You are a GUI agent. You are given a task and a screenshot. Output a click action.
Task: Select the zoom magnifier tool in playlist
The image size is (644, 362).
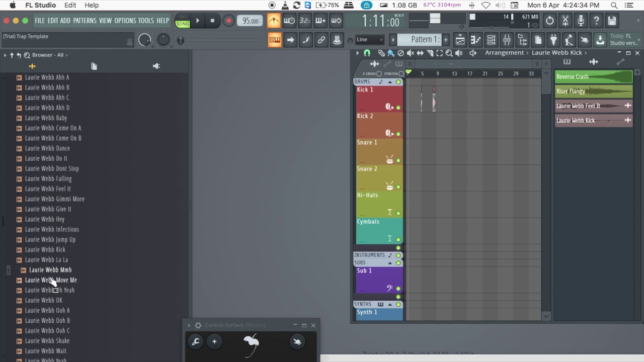tap(449, 53)
